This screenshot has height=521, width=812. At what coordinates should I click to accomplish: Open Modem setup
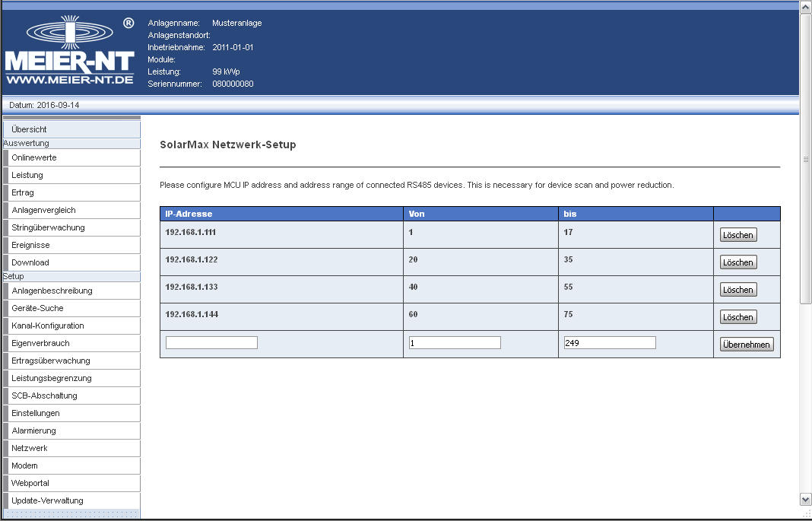point(71,465)
